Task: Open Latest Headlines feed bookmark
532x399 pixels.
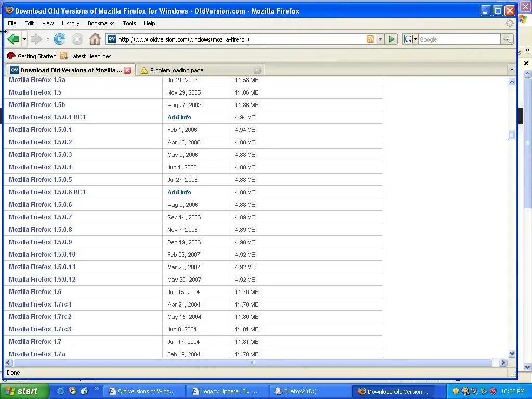Action: (x=86, y=56)
